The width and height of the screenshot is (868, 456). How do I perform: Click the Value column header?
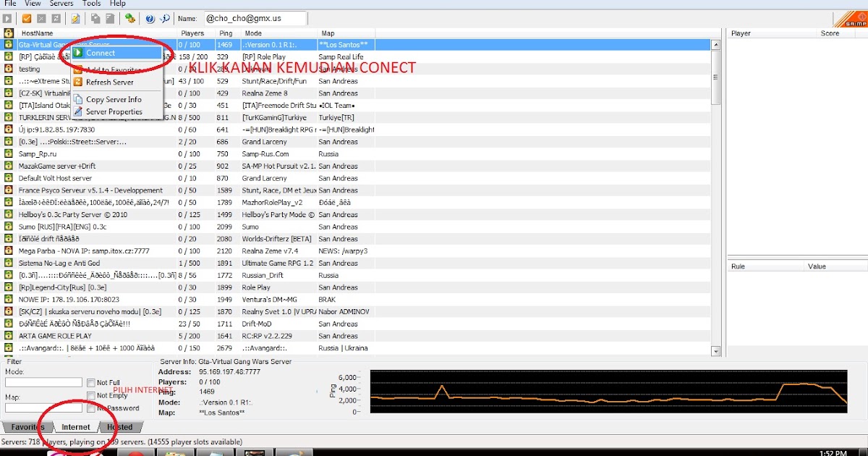(x=836, y=266)
